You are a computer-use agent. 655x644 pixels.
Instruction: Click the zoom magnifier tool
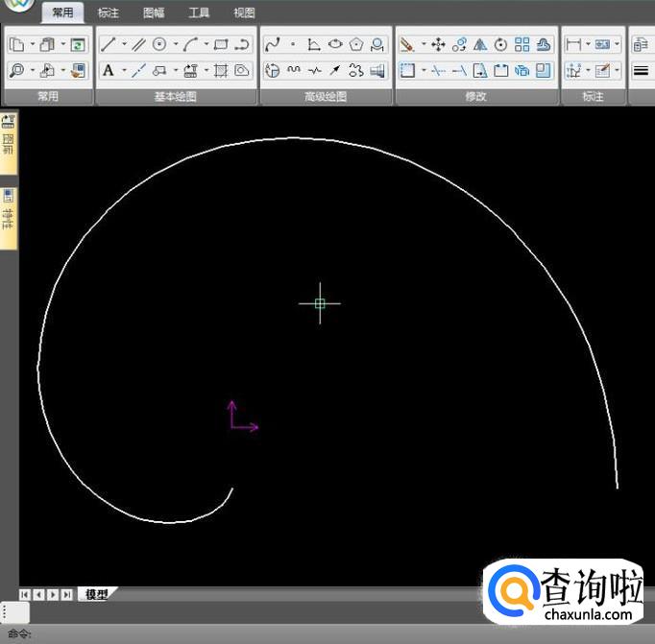click(x=16, y=70)
